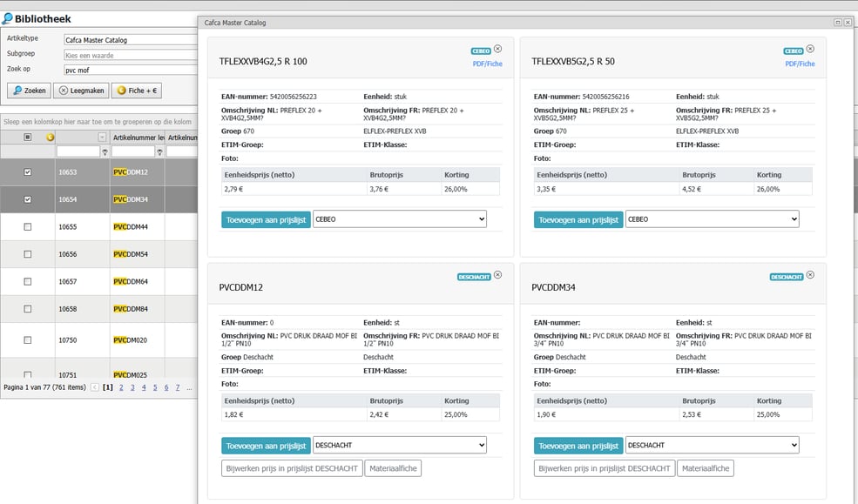Maximize the Cafca Master Catalog window
858x504 pixels.
point(837,23)
